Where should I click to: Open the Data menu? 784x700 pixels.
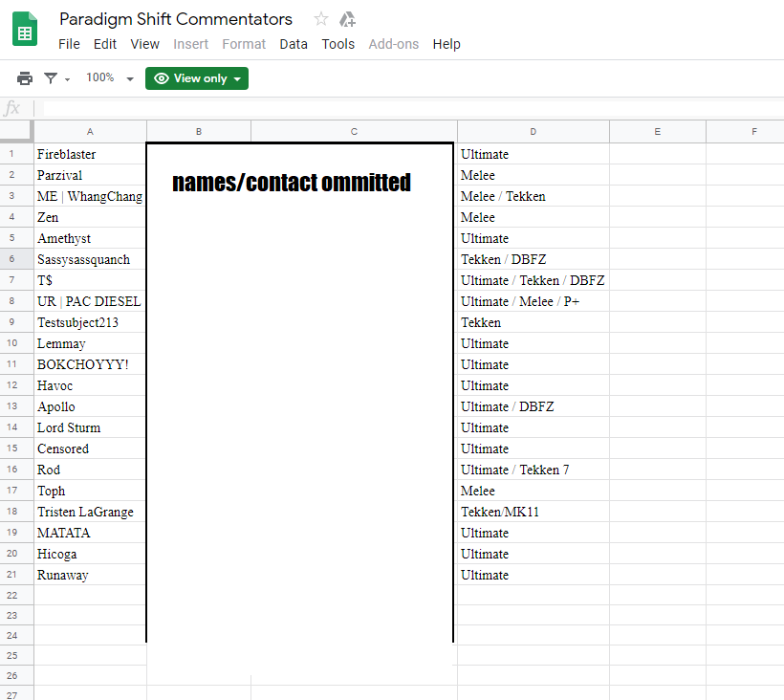[294, 44]
